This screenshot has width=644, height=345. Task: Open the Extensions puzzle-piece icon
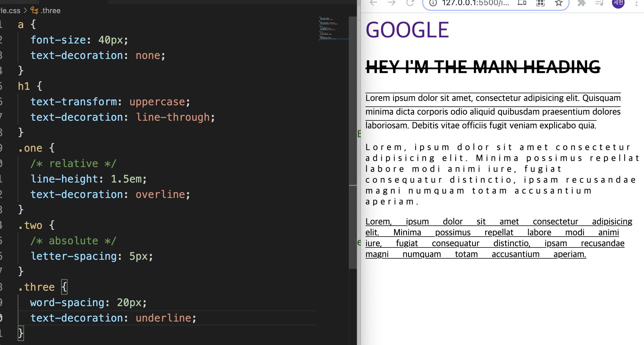pos(581,3)
